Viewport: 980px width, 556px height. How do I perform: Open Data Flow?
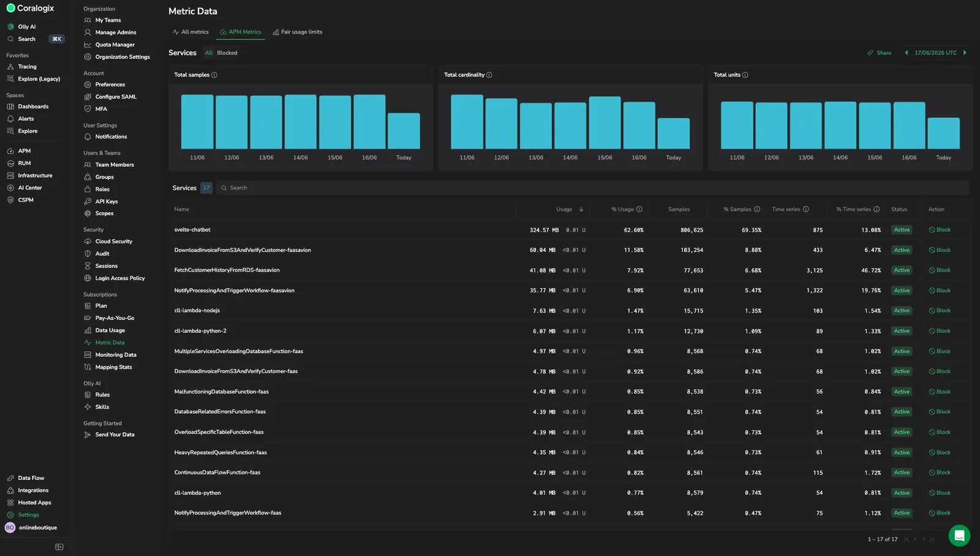point(31,478)
